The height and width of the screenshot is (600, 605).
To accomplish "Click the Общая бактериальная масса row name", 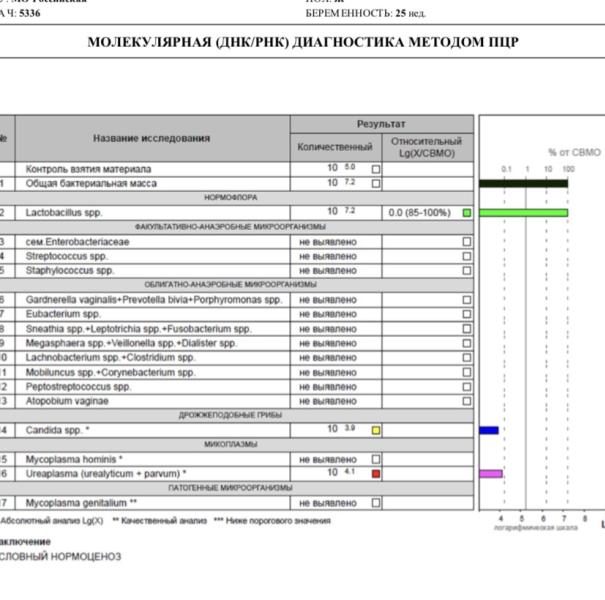I will 91,184.
